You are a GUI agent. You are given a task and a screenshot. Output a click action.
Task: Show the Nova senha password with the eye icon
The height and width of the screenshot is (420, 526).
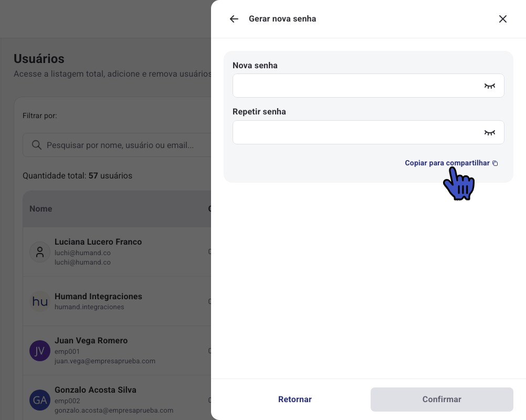(489, 86)
